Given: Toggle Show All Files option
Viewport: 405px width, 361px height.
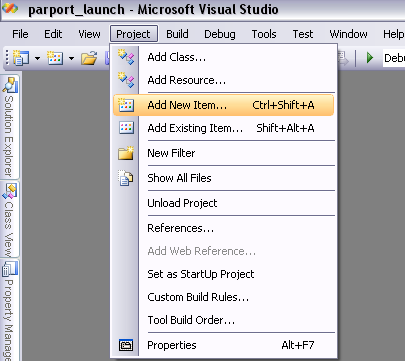Looking at the screenshot, I should click(223, 178).
